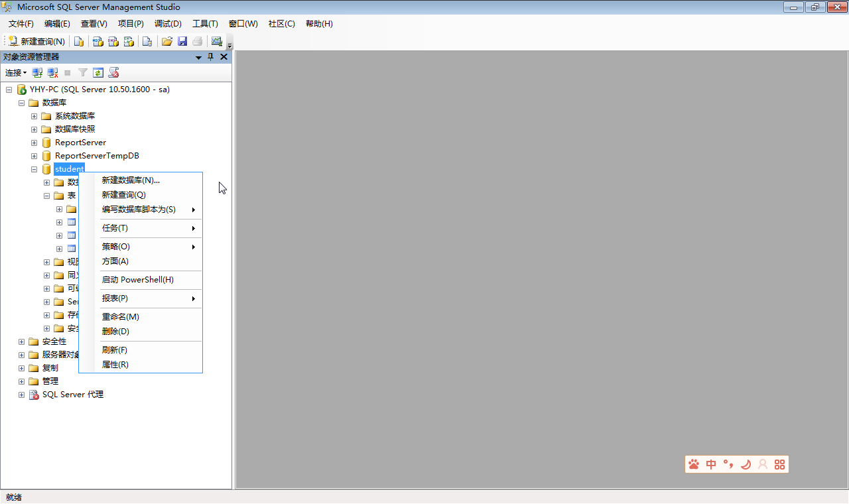Click the refresh icon in Object Explorer
This screenshot has height=504, width=849.
(98, 73)
